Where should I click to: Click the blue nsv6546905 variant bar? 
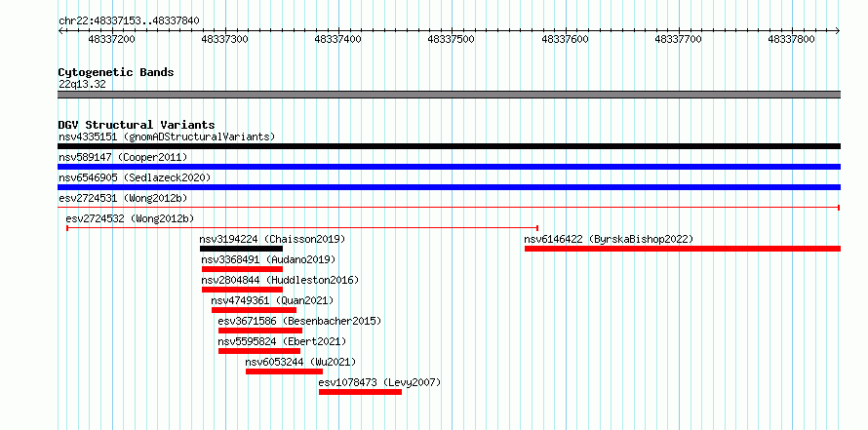click(449, 187)
